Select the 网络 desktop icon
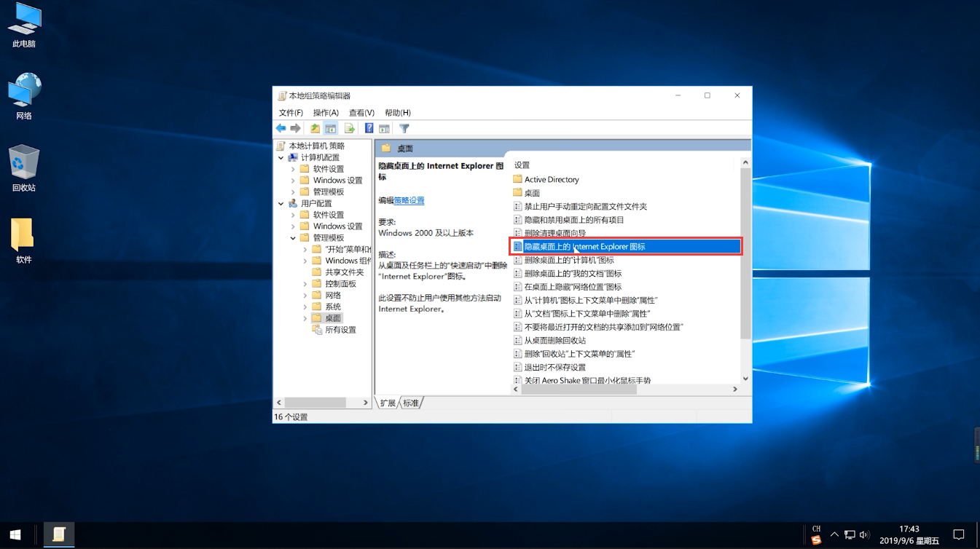This screenshot has height=549, width=980. point(24,96)
